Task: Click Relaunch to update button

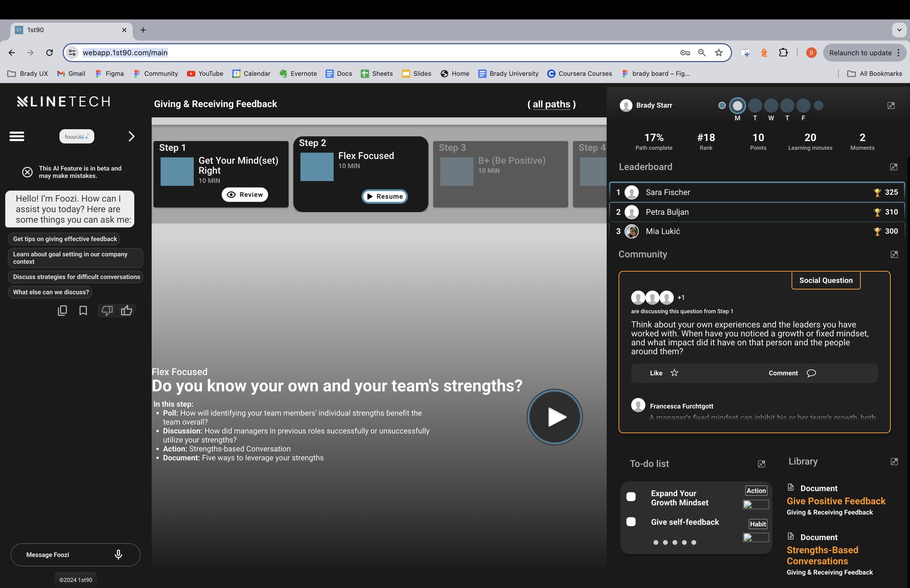Action: [x=864, y=53]
